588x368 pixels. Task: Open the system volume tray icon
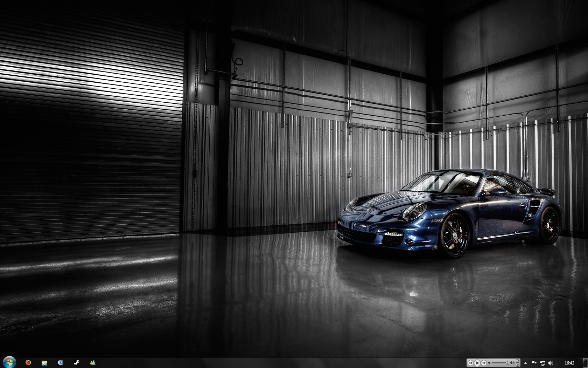pos(551,363)
